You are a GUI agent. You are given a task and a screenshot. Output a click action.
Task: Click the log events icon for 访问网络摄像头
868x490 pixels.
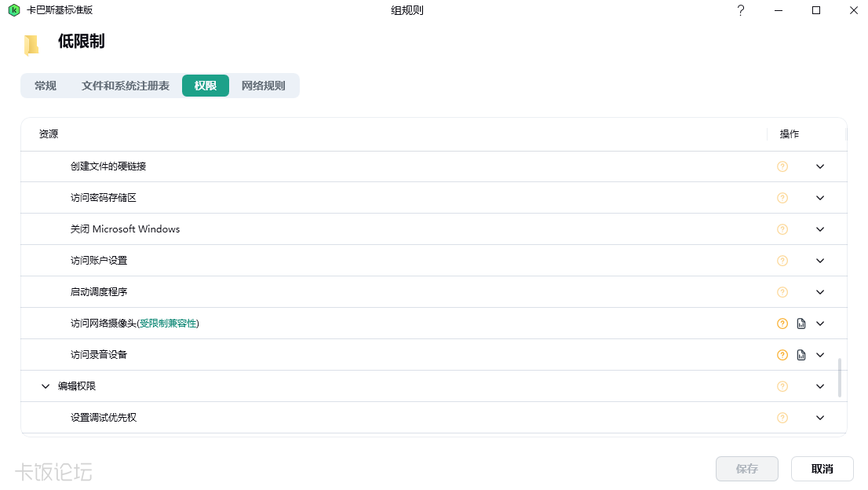[x=801, y=324]
